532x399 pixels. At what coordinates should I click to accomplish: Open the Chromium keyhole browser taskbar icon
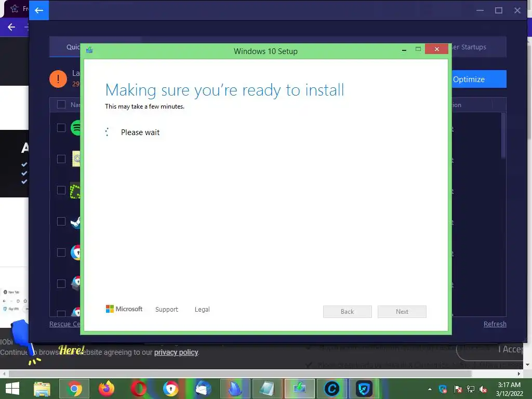point(170,389)
